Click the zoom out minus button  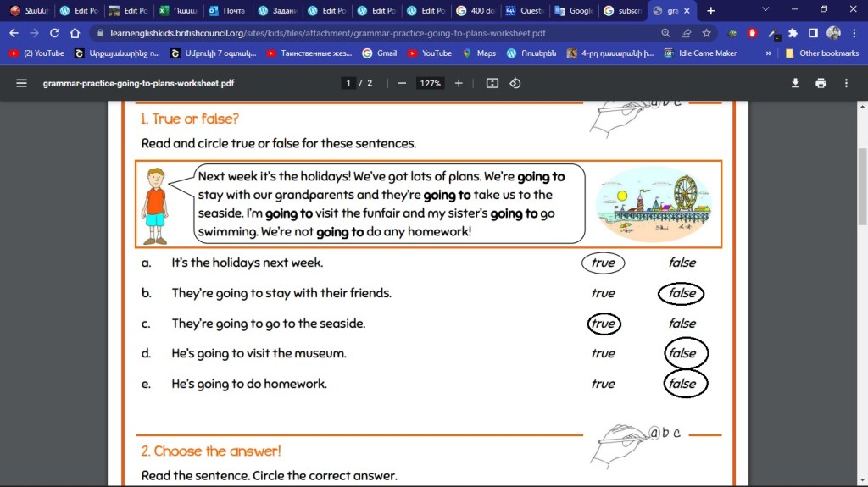click(x=402, y=84)
